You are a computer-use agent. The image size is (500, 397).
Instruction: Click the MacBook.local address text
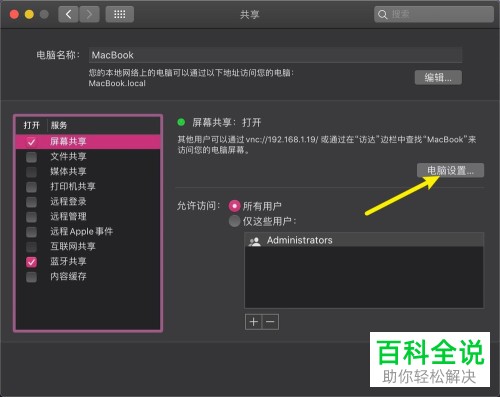click(x=117, y=83)
